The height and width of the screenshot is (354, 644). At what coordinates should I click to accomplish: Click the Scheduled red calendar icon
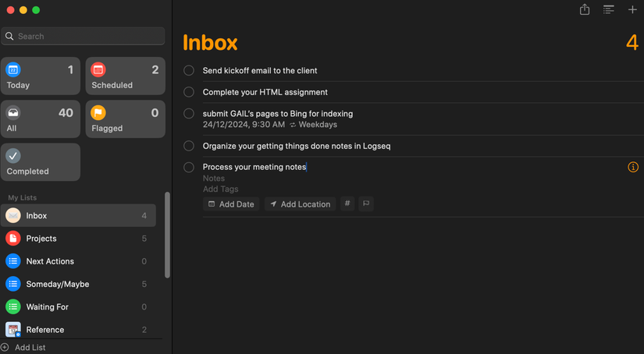pos(98,69)
